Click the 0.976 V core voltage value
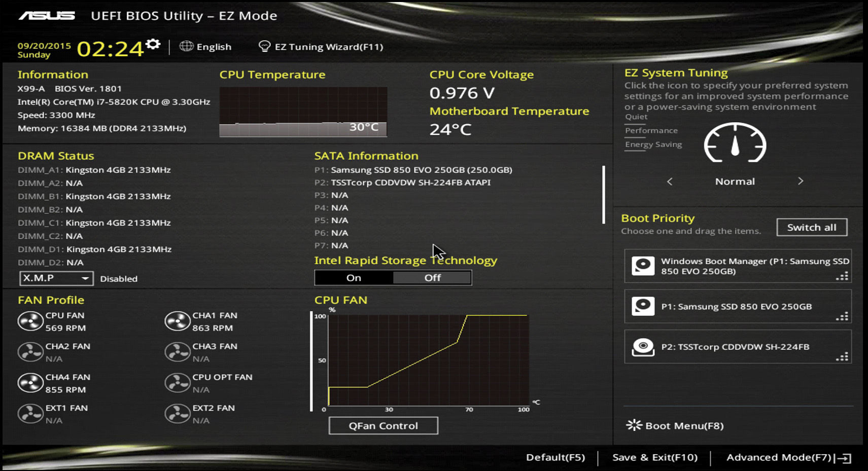Image resolution: width=868 pixels, height=471 pixels. pos(462,93)
